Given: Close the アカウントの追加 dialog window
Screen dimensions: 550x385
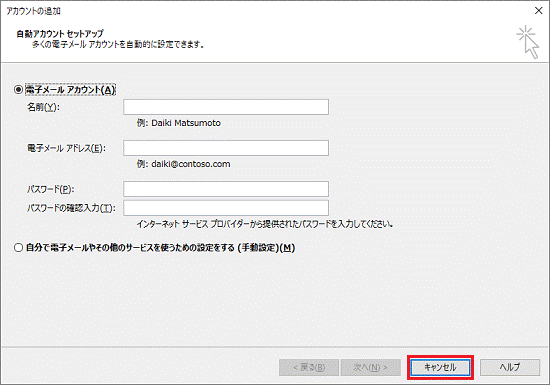Looking at the screenshot, I should (x=538, y=11).
